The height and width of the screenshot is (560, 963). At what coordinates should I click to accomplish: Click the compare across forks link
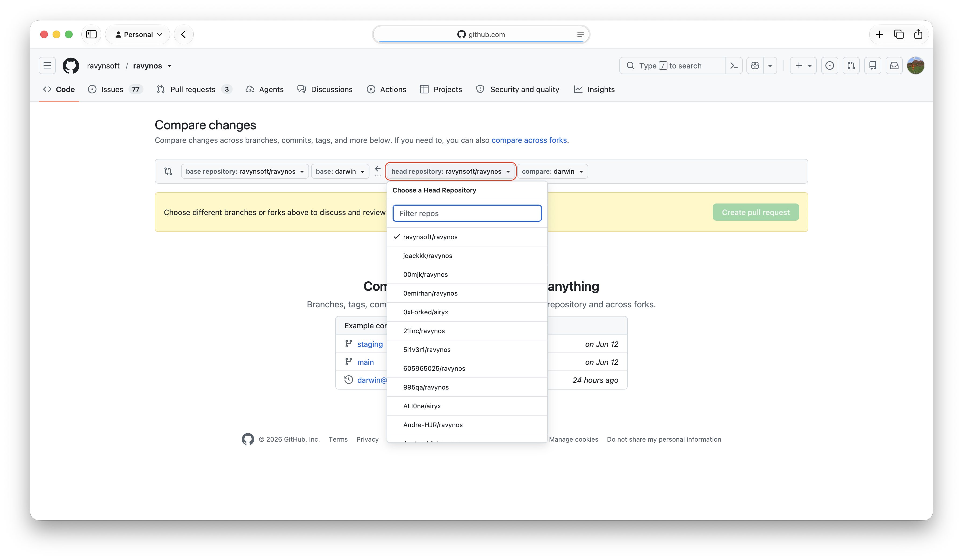[x=529, y=140]
